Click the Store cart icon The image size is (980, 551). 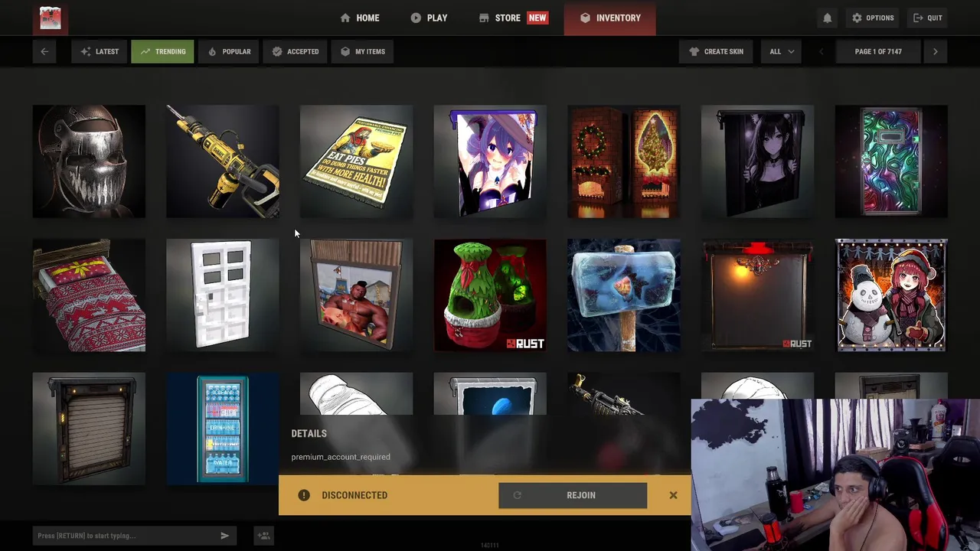coord(484,18)
